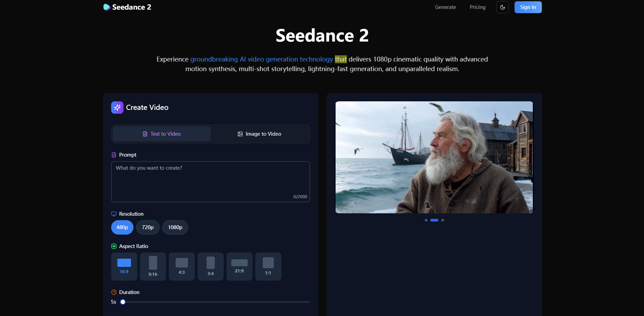Viewport: 644px width, 316px height.
Task: Click inside the Prompt text area
Action: [210, 181]
